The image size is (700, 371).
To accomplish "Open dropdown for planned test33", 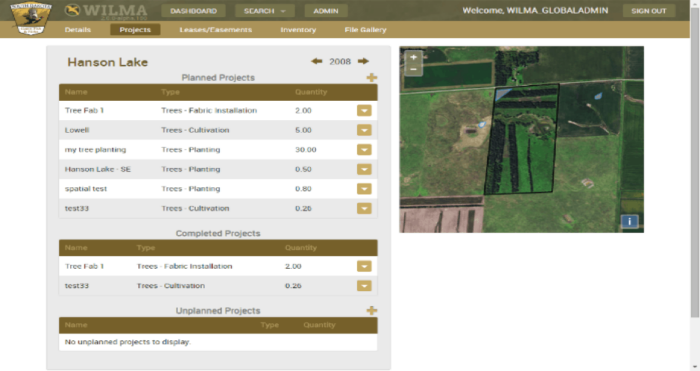I will tap(364, 208).
